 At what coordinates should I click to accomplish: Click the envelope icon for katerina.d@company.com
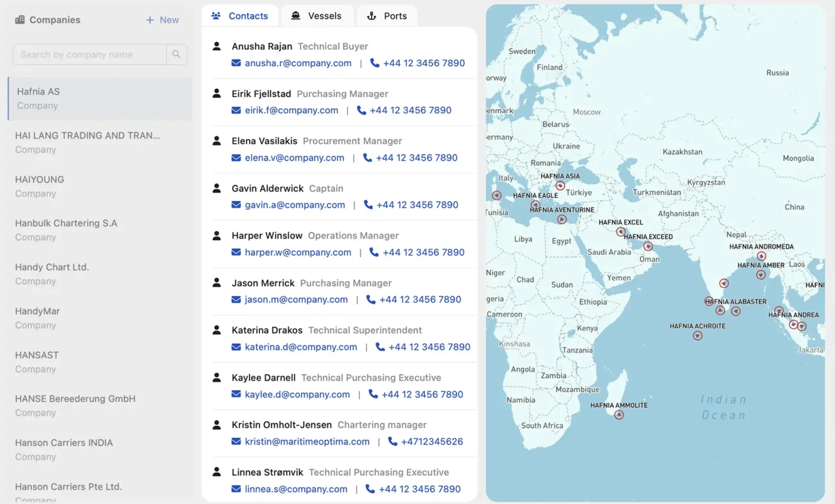click(x=236, y=346)
